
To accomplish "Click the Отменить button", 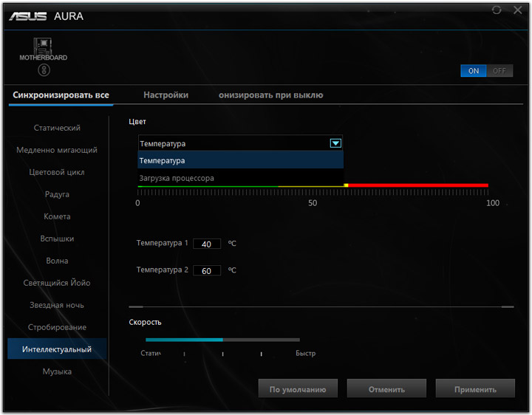I will pyautogui.click(x=386, y=388).
